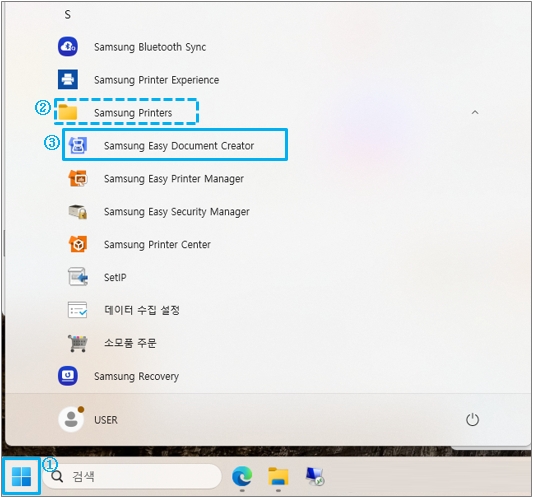Viewport: 533px width, 498px height.
Task: Select the Samsung Bluetooth Sync label
Action: (x=150, y=47)
